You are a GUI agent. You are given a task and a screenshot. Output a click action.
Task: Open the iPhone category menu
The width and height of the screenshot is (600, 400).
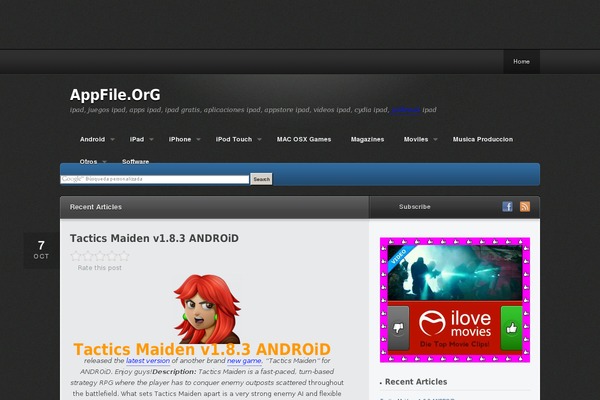(x=180, y=139)
